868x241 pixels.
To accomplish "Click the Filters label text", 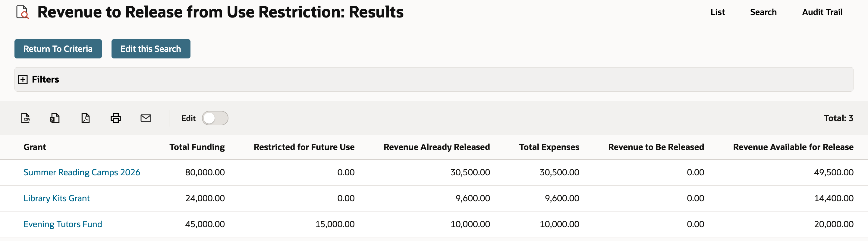I will pos(46,80).
